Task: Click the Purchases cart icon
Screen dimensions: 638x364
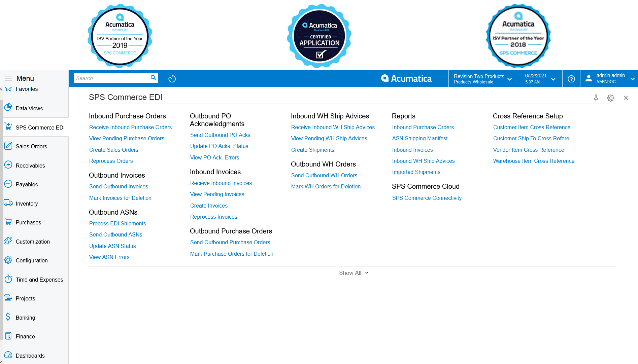Action: [8, 222]
